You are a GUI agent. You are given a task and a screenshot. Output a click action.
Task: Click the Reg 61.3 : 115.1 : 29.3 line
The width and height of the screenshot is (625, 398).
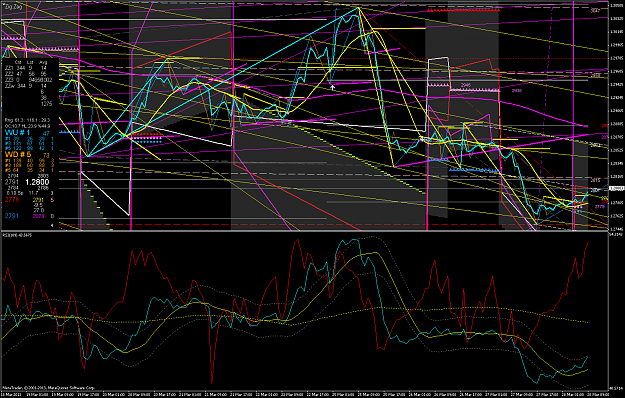(27, 120)
